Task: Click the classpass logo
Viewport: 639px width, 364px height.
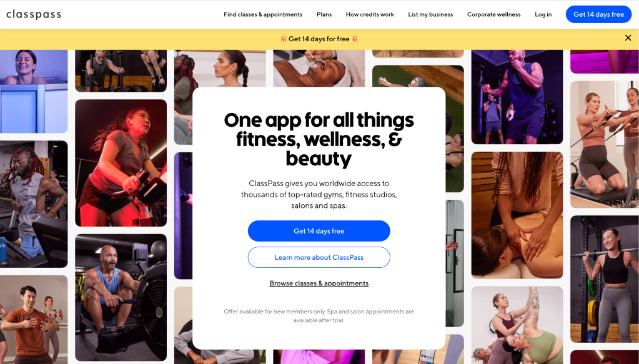Action: 34,14
